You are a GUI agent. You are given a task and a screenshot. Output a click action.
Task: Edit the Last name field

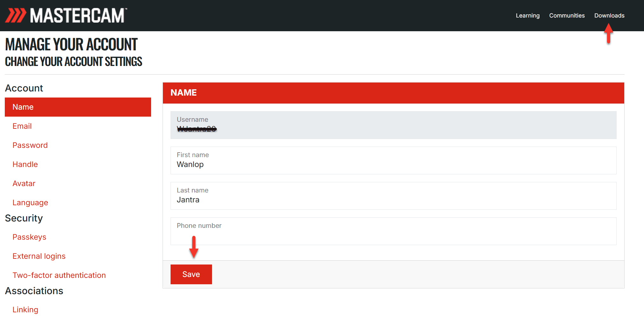pyautogui.click(x=393, y=196)
